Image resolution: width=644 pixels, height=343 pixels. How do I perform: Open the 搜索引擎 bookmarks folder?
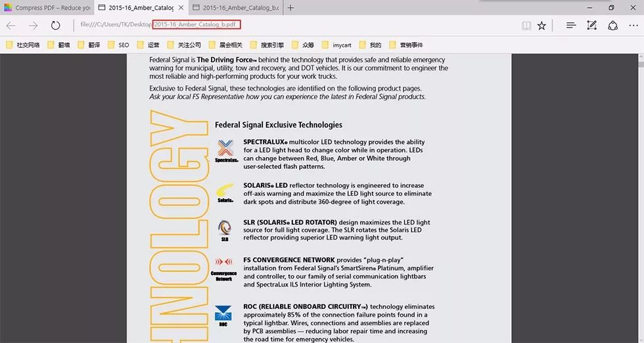[x=267, y=45]
